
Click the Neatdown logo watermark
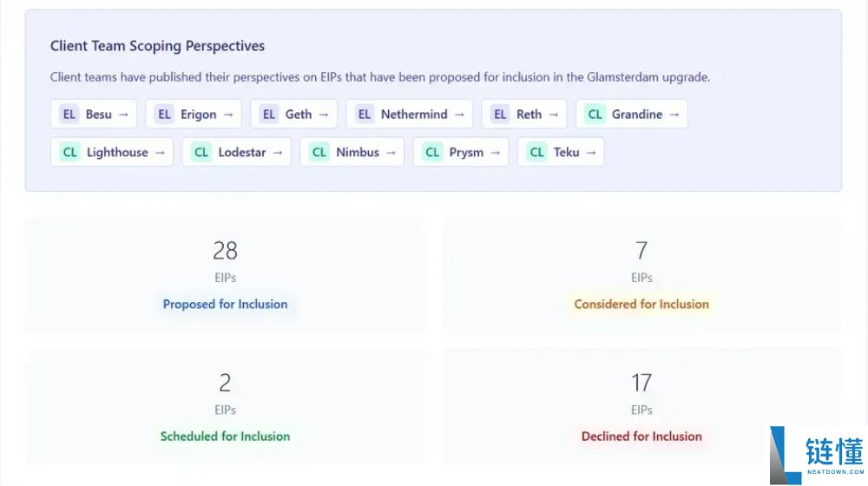click(817, 455)
